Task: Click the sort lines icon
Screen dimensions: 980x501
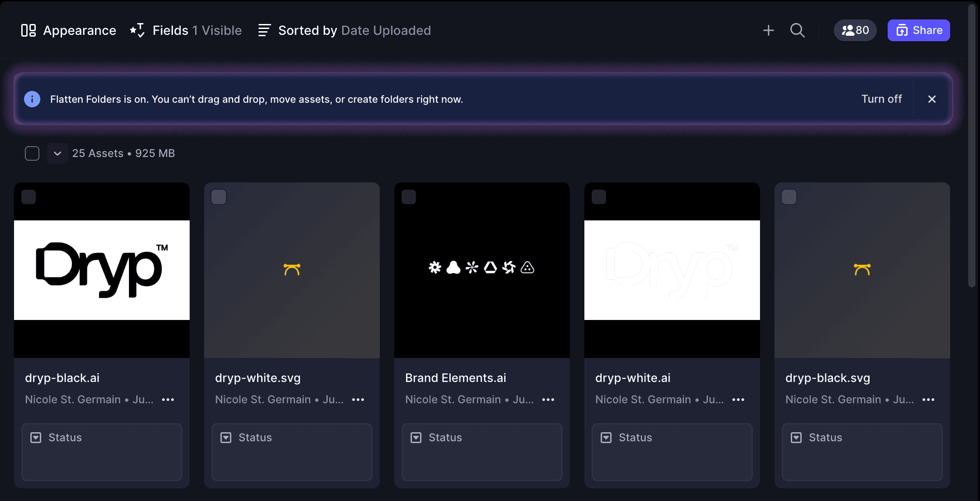Action: point(264,30)
